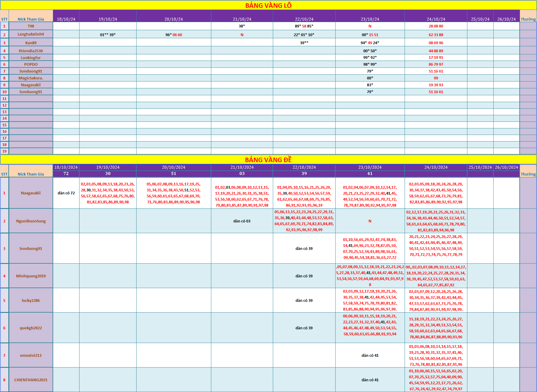Click the CHIENTHANG2021 participant cell

pos(31,380)
